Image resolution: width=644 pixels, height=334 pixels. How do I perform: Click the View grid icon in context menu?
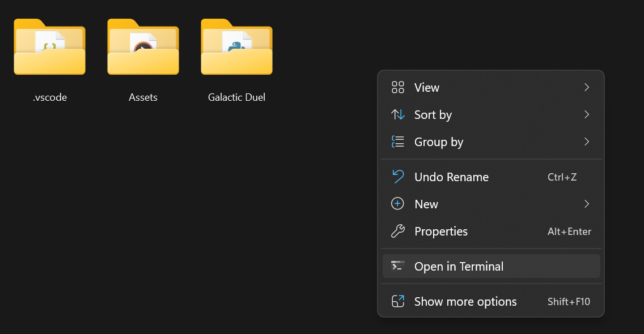[x=397, y=87]
